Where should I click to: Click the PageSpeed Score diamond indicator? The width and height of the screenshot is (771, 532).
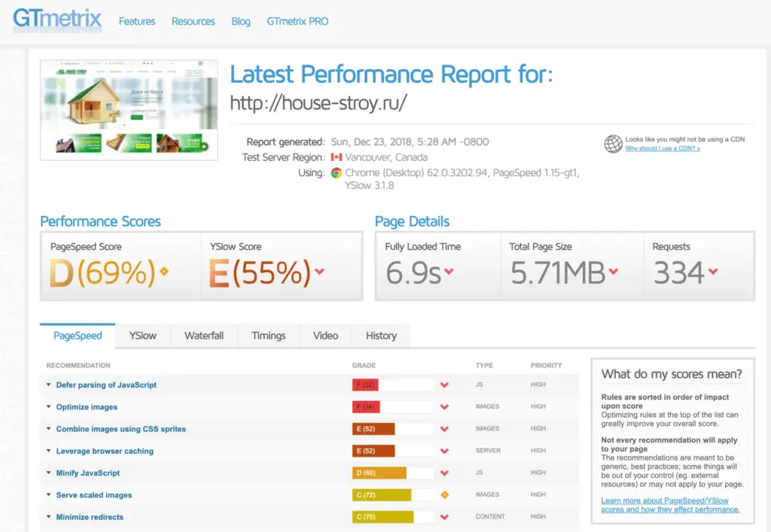tap(164, 271)
